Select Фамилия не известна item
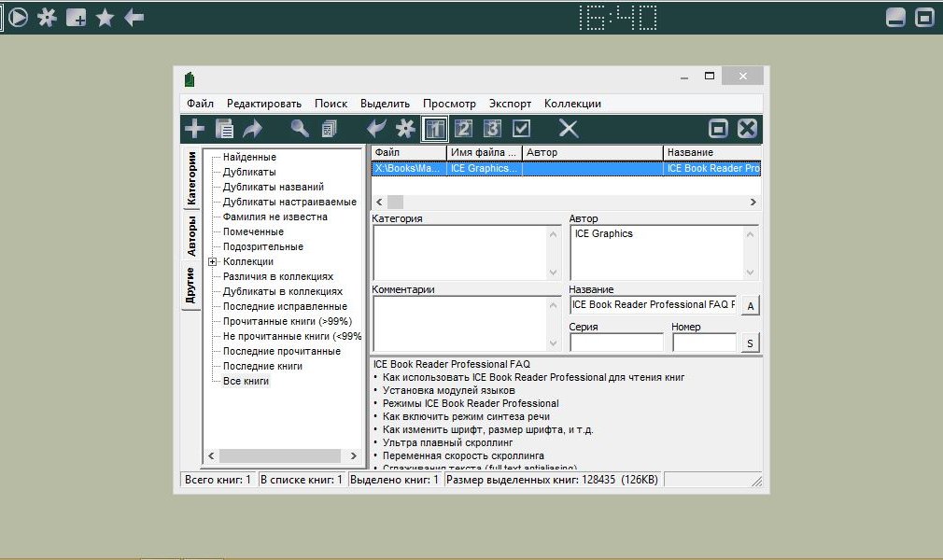 coord(274,217)
